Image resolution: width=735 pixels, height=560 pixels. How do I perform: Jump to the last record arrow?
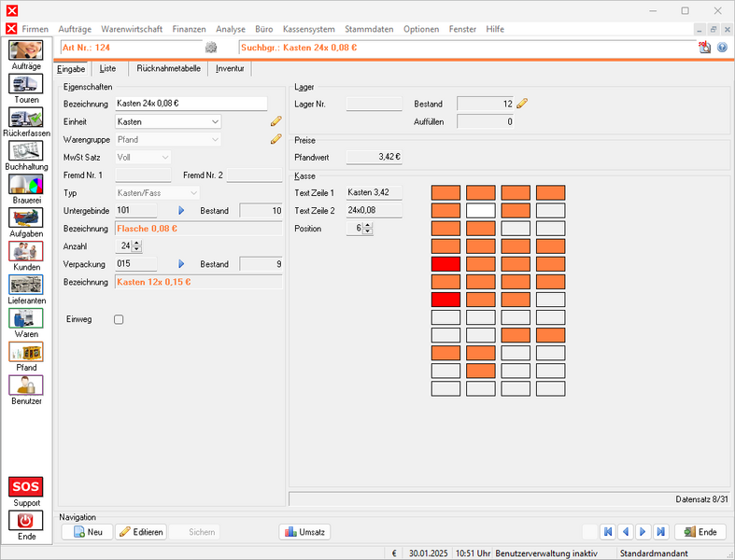(x=661, y=532)
